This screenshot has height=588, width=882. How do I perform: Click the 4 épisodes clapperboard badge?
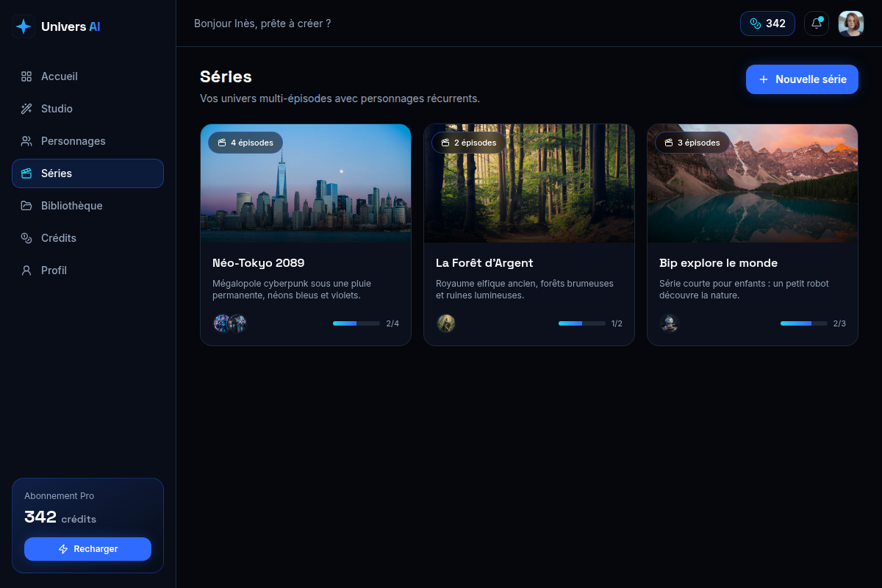245,143
